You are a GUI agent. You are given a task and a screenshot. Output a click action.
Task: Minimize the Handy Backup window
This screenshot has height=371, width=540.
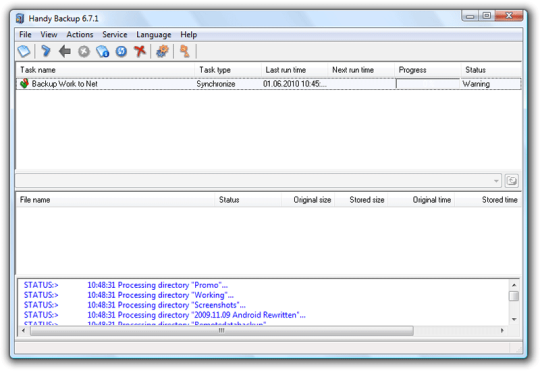coord(470,16)
